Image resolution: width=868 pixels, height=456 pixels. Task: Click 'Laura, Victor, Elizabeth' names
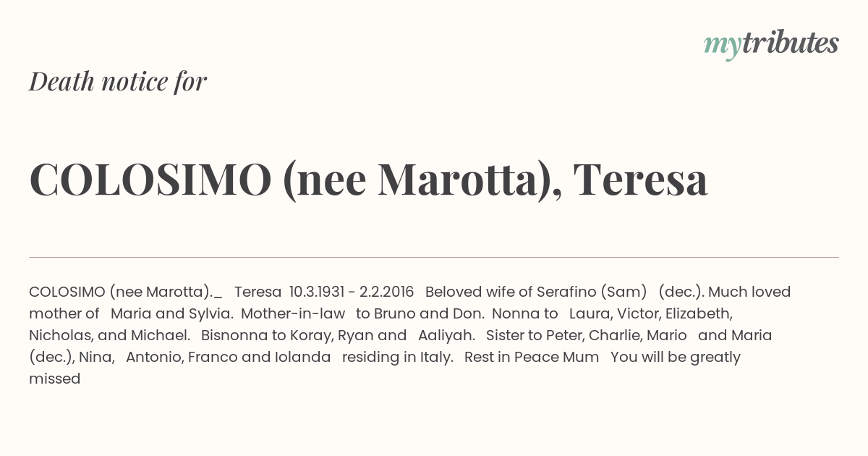coord(650,313)
